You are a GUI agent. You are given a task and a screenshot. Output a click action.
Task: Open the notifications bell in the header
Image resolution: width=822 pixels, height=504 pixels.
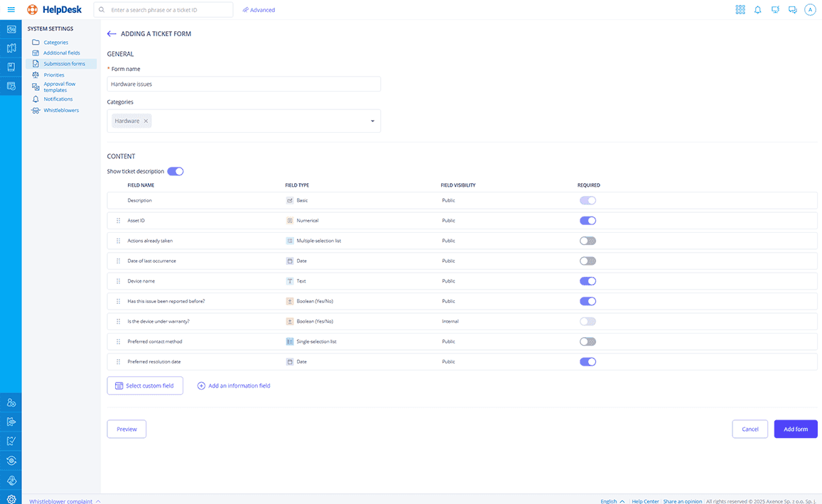pos(757,10)
